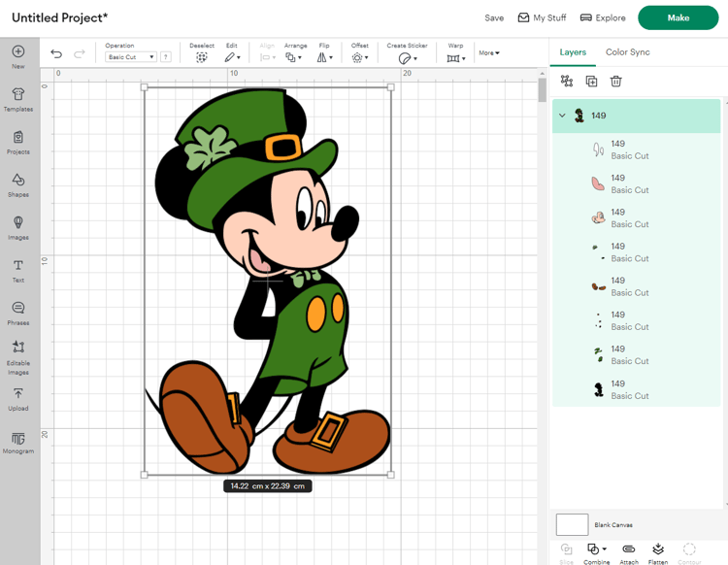
Task: Open Templates in the sidebar
Action: pos(18,100)
